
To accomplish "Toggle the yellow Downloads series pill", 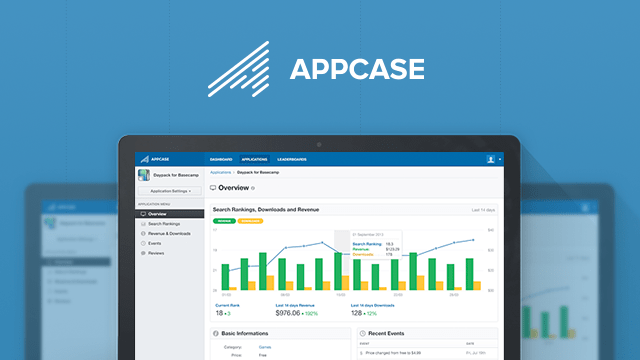I will [250, 221].
